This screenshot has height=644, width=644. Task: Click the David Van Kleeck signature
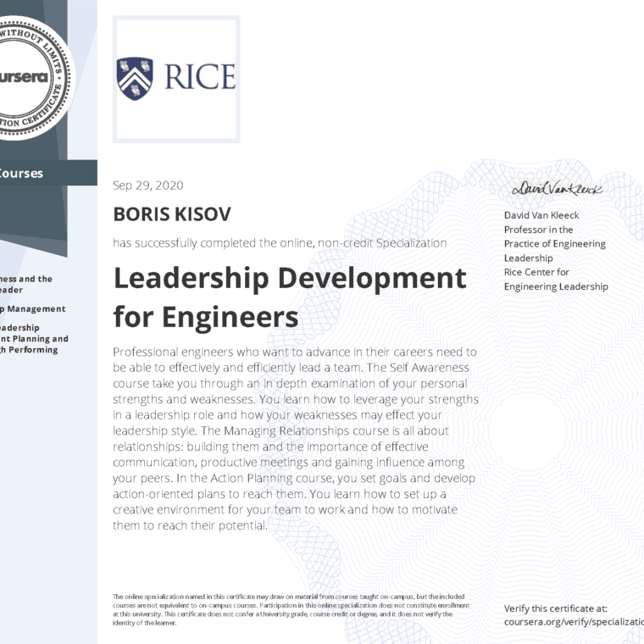(557, 188)
